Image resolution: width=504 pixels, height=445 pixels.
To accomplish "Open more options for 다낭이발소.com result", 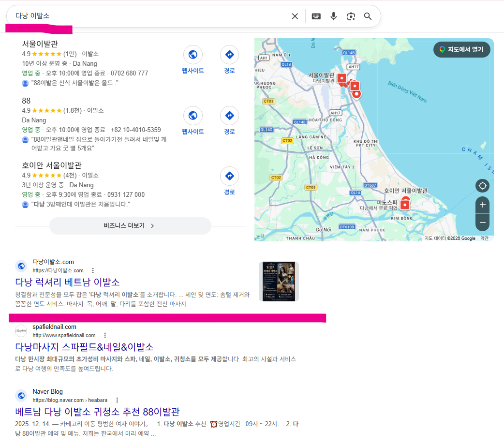I will pos(93,270).
